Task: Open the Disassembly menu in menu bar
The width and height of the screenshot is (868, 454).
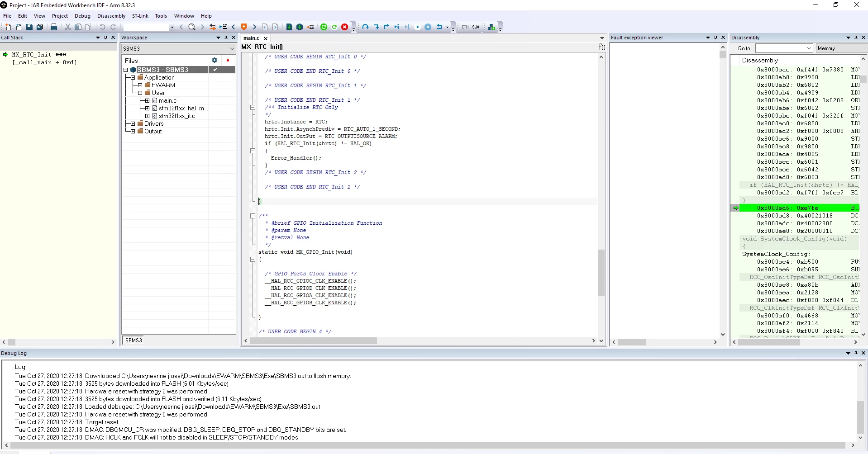Action: [x=111, y=16]
